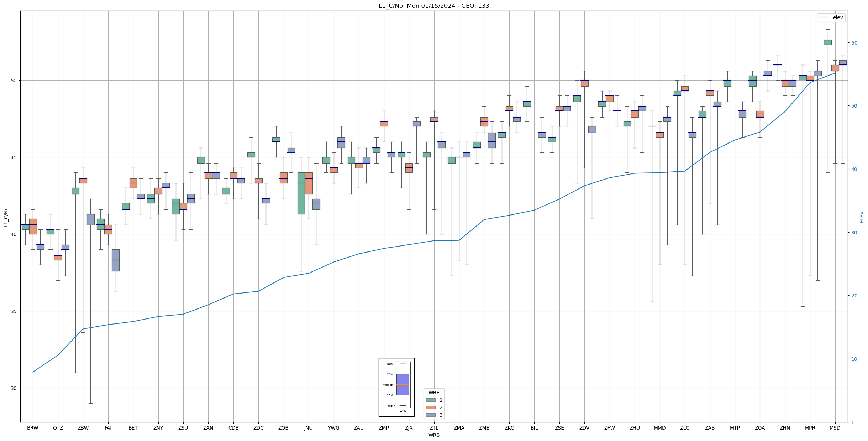Click the ZOA station label
The width and height of the screenshot is (868, 441).
click(760, 428)
